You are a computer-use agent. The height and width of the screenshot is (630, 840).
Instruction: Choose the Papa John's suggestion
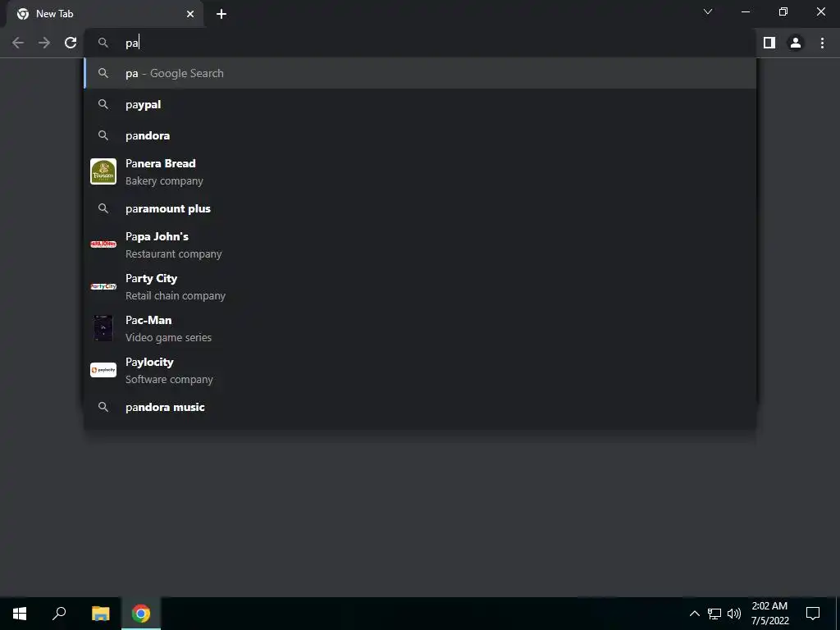(421, 244)
